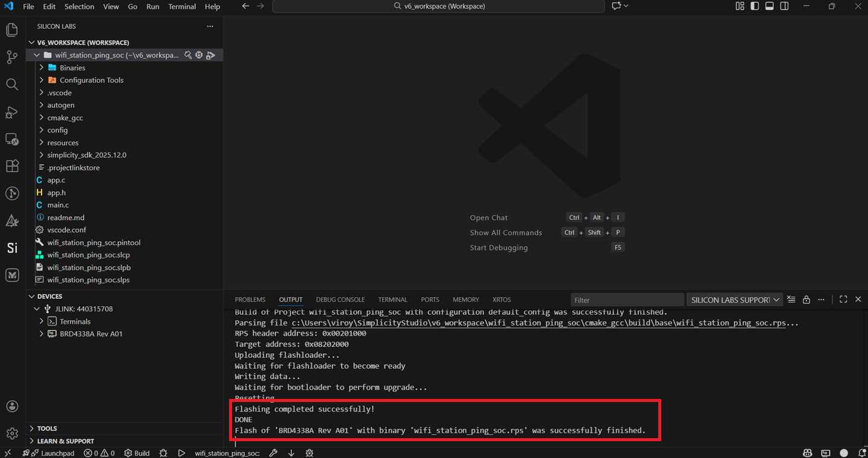Image resolution: width=868 pixels, height=458 pixels.
Task: Open the Extensions view icon
Action: [x=12, y=166]
